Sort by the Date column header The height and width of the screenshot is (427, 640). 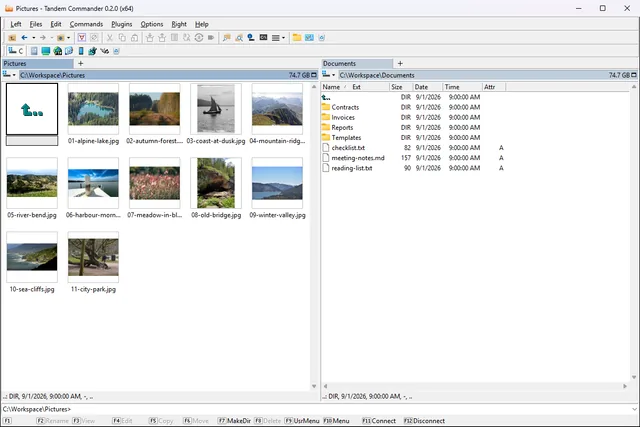tap(427, 87)
